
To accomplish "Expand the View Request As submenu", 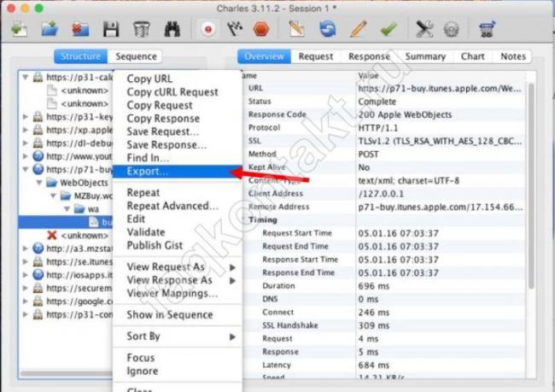I will [178, 266].
